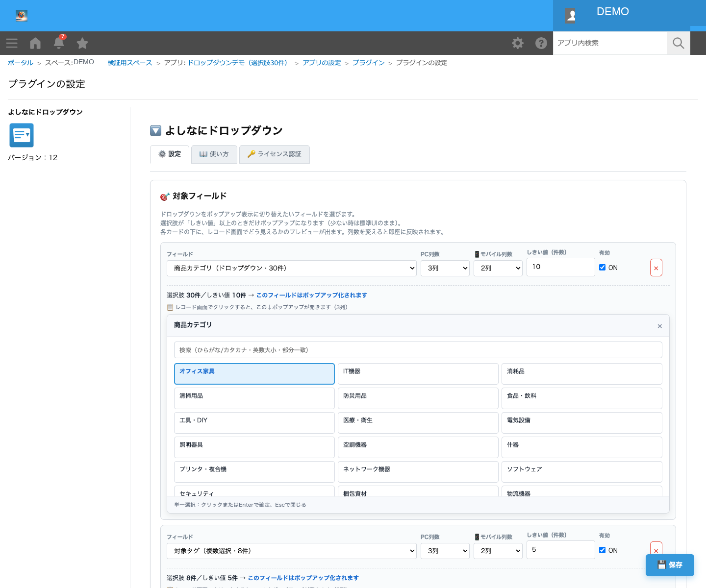Close the 商品カテゴリ preview popup
The width and height of the screenshot is (706, 588).
[659, 326]
